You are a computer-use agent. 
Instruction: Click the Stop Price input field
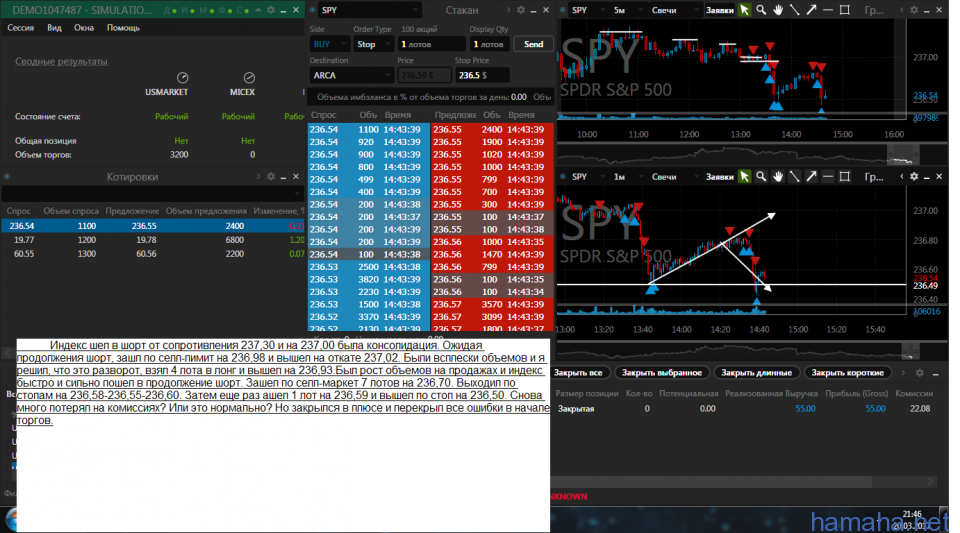(482, 75)
